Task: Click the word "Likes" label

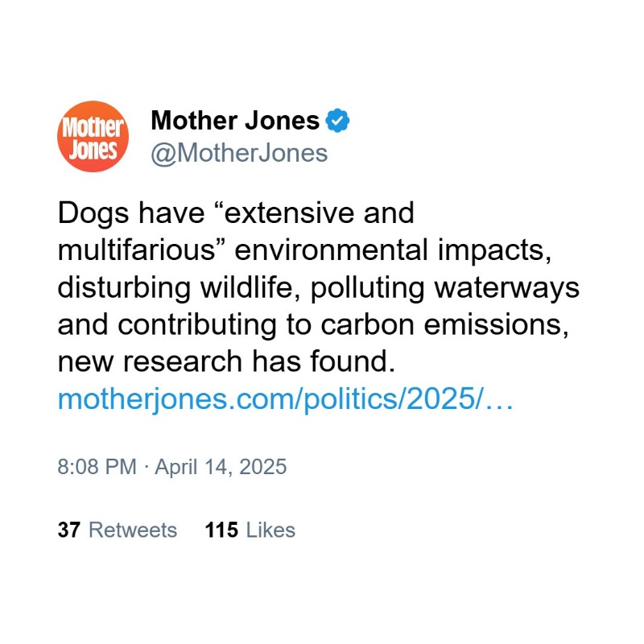Action: [270, 530]
